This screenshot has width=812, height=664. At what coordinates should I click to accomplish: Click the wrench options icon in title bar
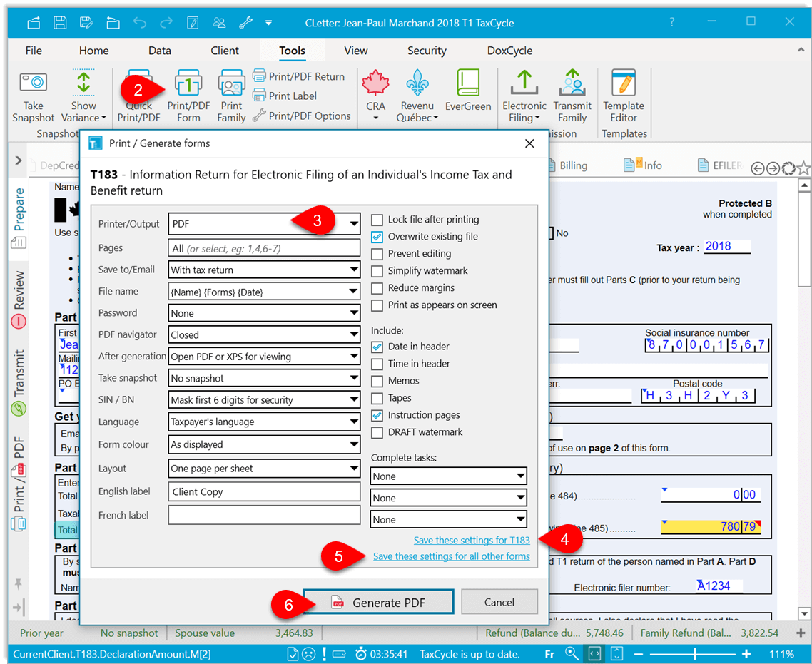click(245, 22)
